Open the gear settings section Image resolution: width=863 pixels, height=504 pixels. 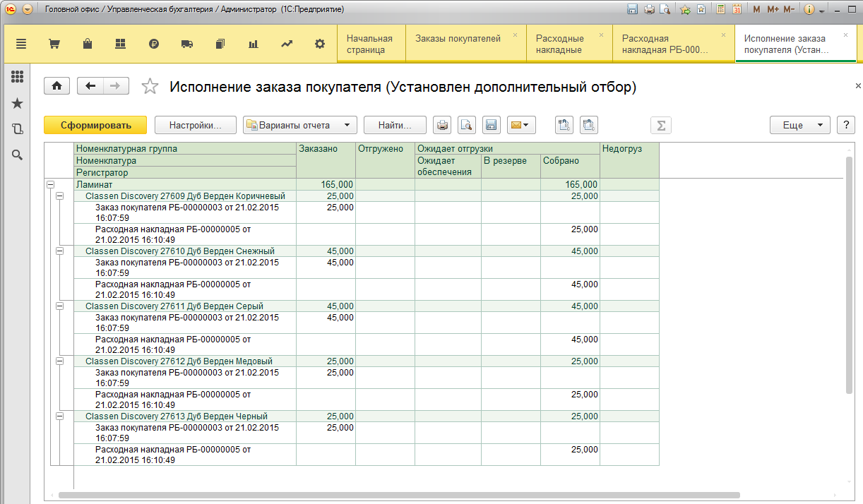click(x=320, y=44)
